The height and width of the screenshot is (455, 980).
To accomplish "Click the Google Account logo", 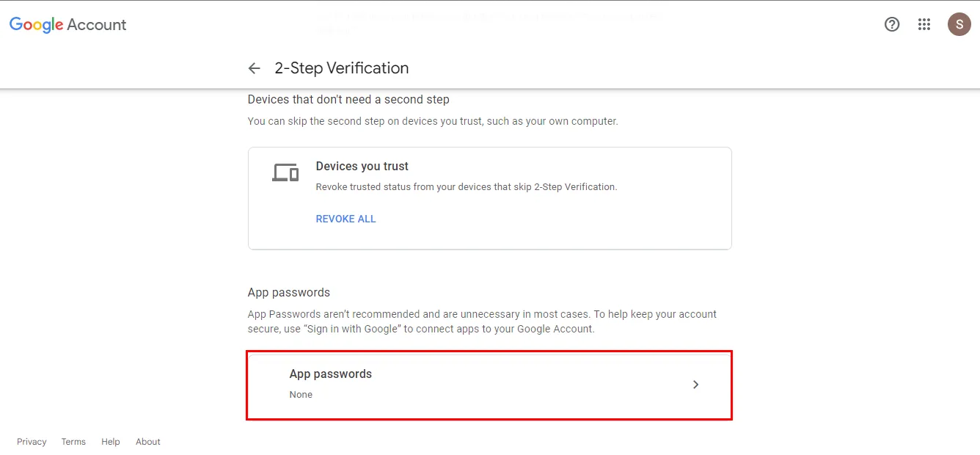I will click(x=67, y=25).
